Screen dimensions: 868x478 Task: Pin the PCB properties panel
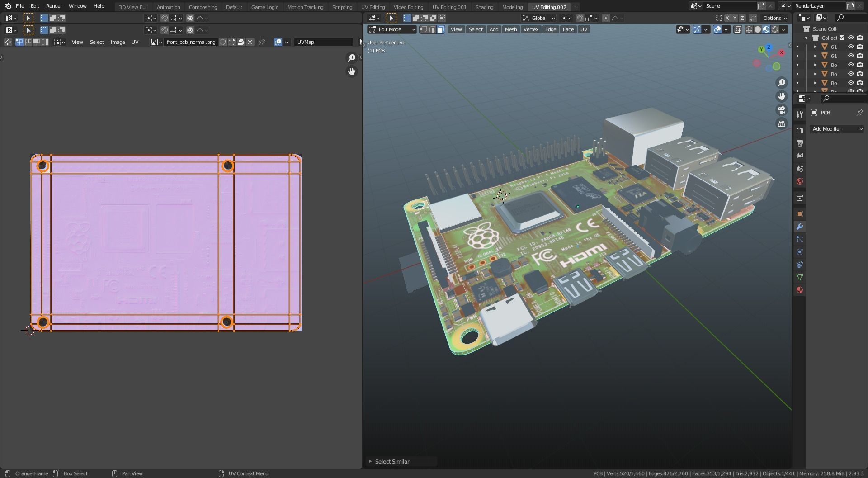(859, 113)
